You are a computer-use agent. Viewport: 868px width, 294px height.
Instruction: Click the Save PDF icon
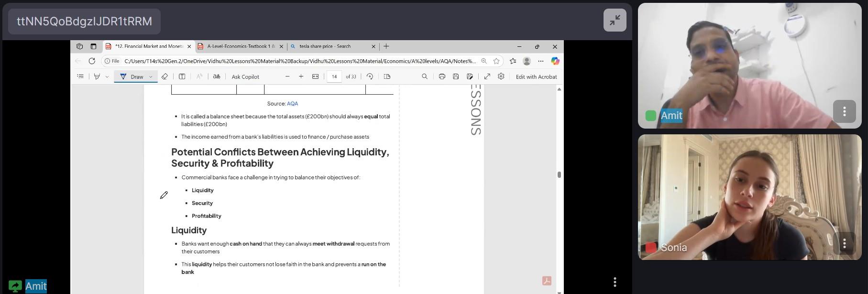coord(456,76)
